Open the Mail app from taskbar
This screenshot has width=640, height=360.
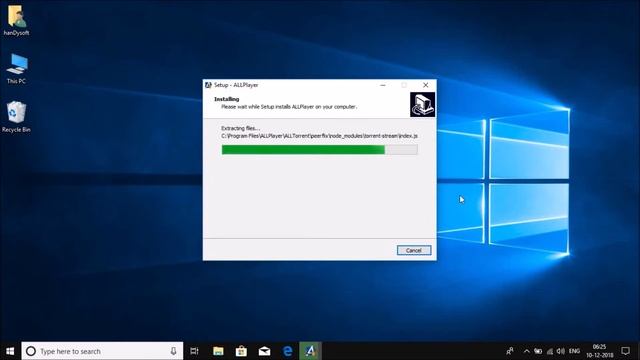[264, 351]
